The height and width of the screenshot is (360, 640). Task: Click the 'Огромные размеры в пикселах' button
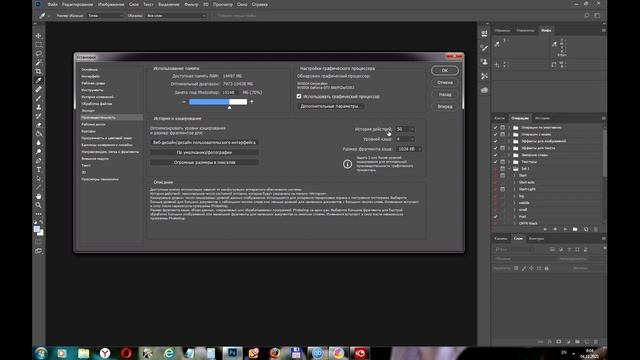pos(204,162)
